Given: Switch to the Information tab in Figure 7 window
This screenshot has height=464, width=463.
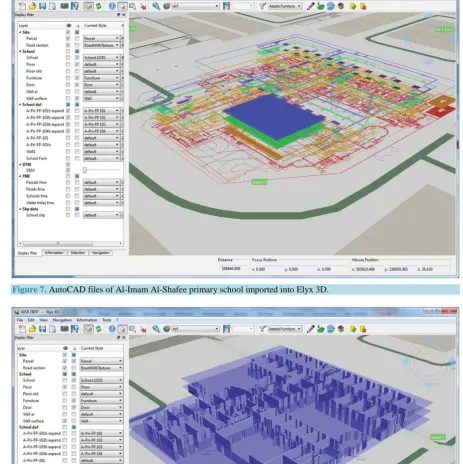Looking at the screenshot, I should coord(54,253).
